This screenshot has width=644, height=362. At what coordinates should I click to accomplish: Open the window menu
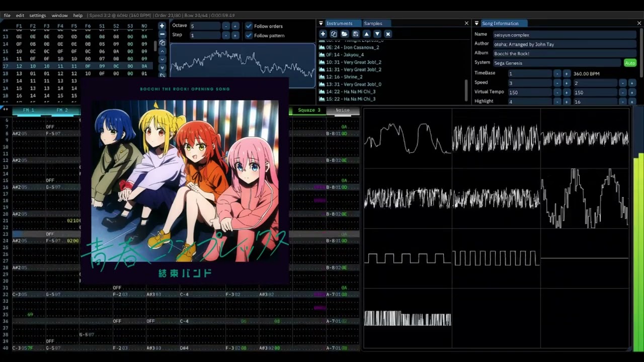[x=59, y=16]
